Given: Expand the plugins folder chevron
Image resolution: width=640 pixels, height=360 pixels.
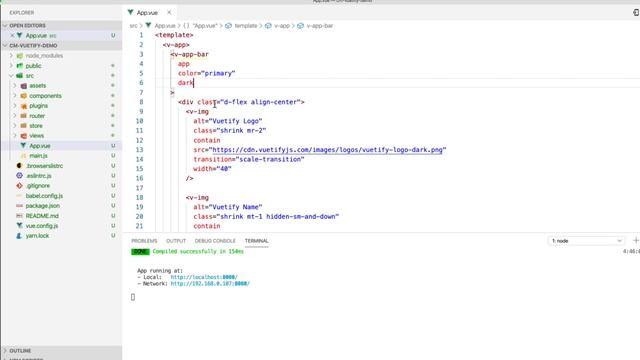Looking at the screenshot, I should point(15,106).
